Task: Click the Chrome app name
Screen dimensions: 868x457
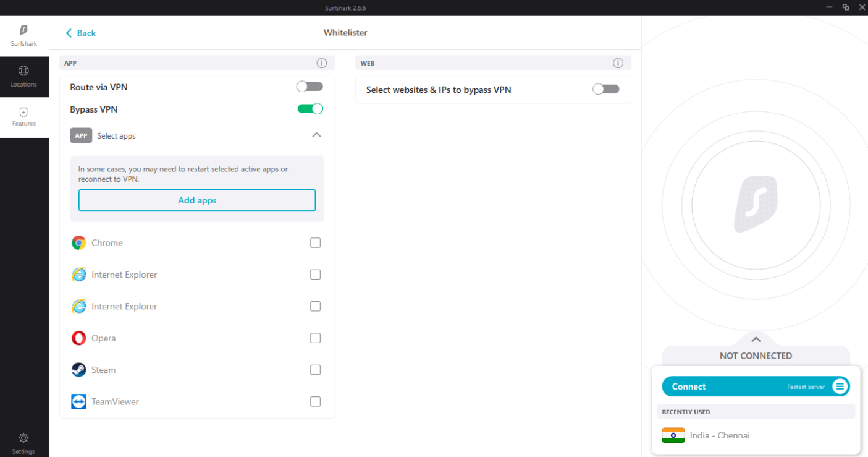Action: [107, 243]
